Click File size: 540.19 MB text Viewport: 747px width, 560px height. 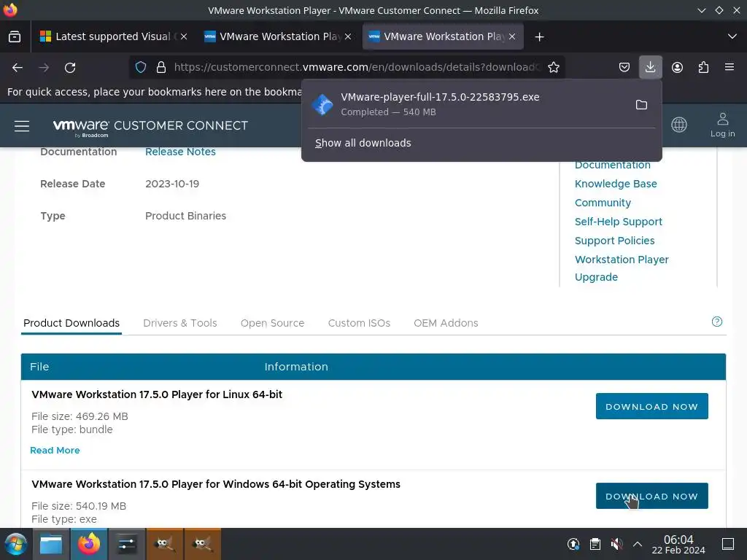point(79,506)
